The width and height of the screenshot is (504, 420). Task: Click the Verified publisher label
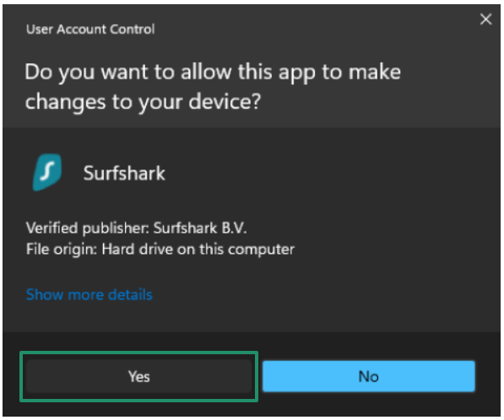point(88,229)
